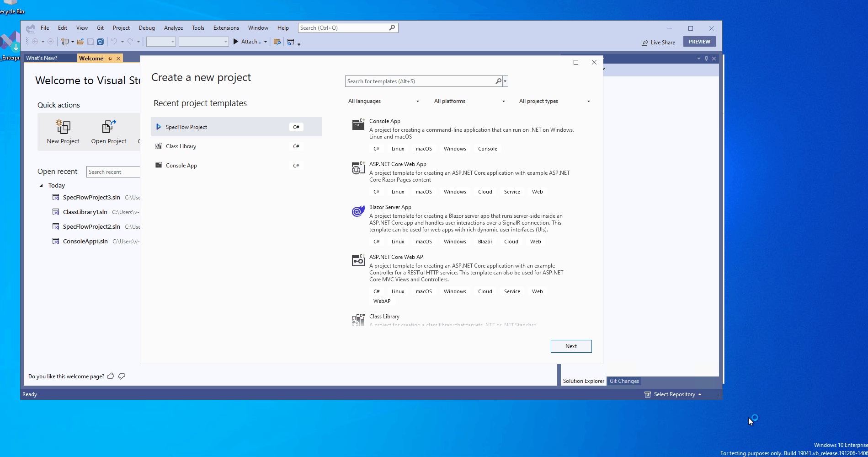Open template search history dropdown arrow
The image size is (868, 457).
[505, 81]
